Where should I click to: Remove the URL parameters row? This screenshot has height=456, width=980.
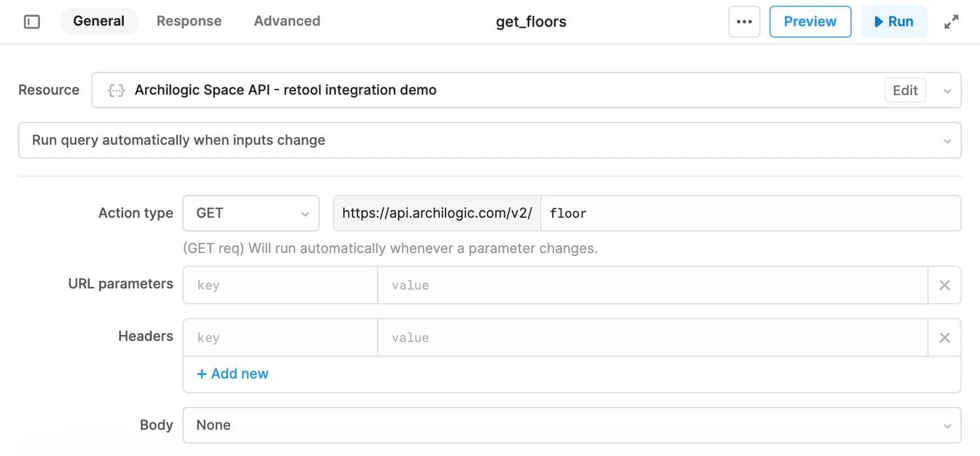point(944,285)
